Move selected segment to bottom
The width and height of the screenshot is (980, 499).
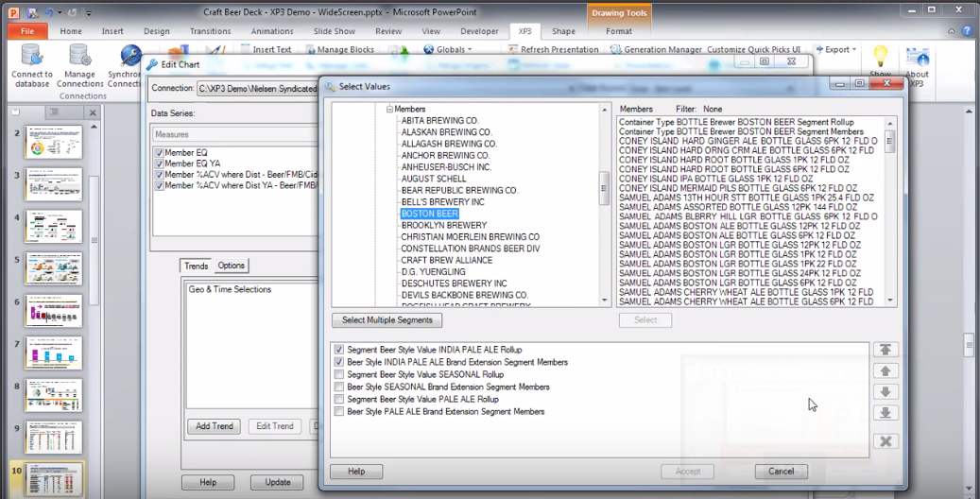(x=885, y=413)
